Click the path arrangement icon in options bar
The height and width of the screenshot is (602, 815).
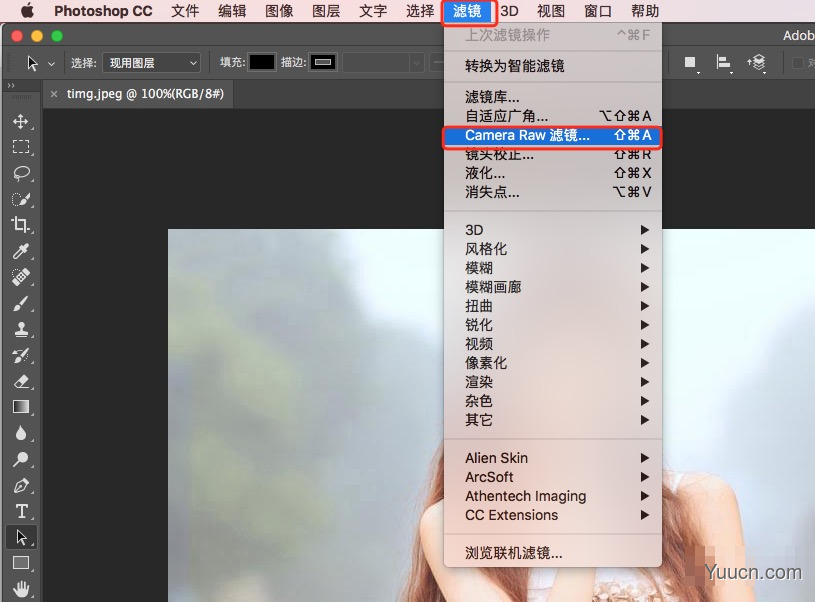click(x=756, y=63)
